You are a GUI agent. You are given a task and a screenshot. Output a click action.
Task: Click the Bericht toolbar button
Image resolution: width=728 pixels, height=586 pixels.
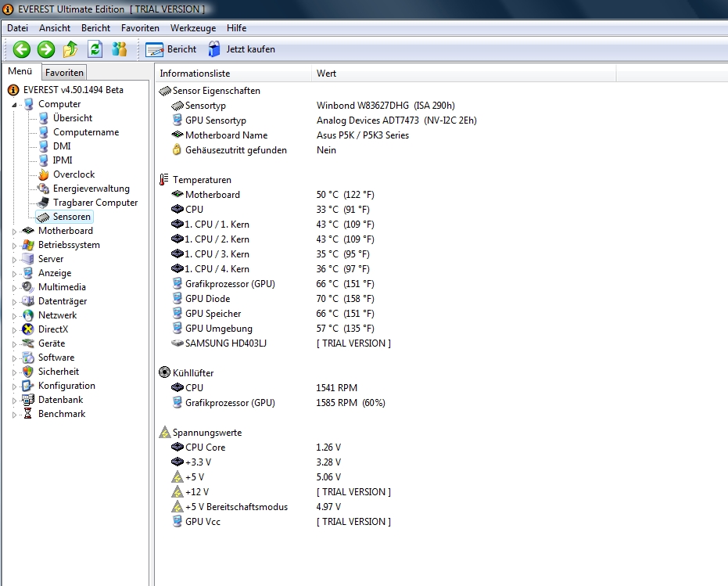click(x=170, y=49)
